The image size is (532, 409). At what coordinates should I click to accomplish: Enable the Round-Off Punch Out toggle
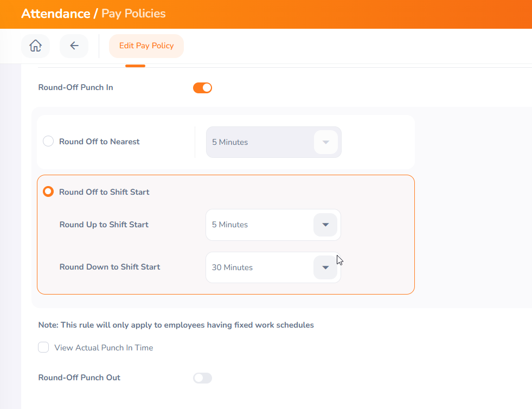pyautogui.click(x=202, y=378)
